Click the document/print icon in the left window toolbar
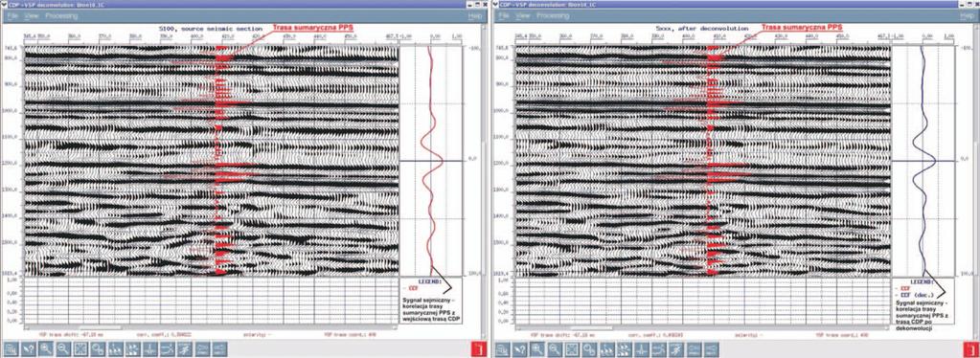980x358 pixels. pyautogui.click(x=11, y=349)
